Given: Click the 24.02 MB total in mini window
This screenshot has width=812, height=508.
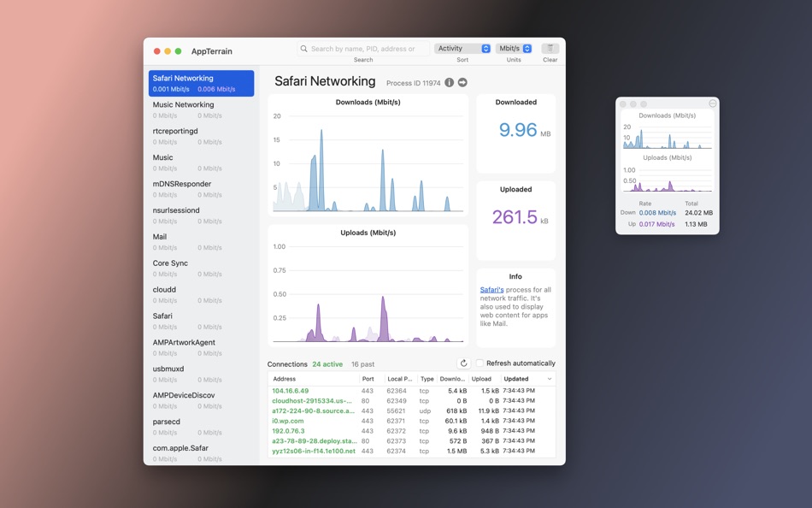Looking at the screenshot, I should [x=698, y=213].
